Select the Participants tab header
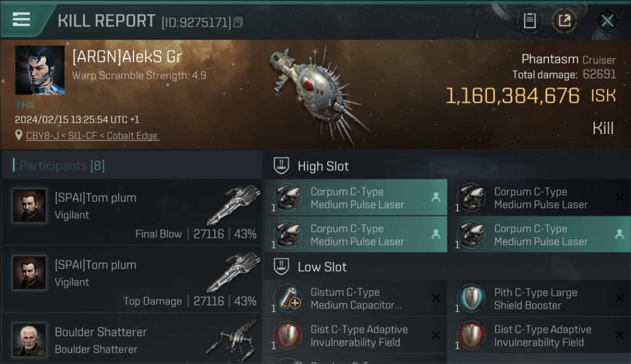 [x=62, y=166]
